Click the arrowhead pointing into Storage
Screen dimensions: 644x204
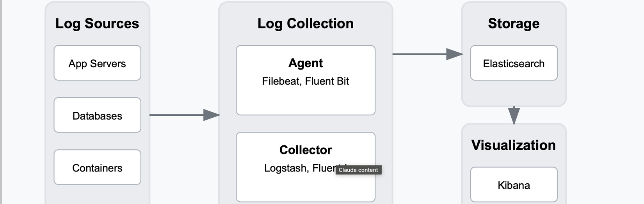tap(454, 54)
